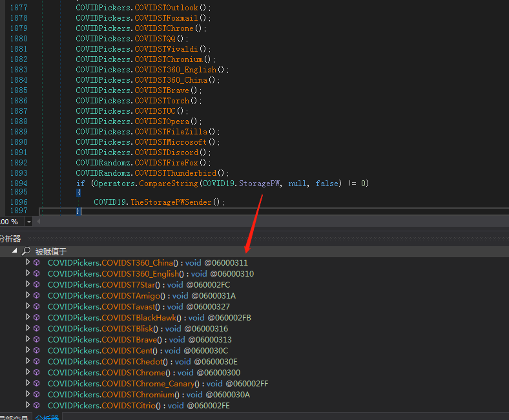Click method icon beside COVIDSTAmigo

[37, 295]
